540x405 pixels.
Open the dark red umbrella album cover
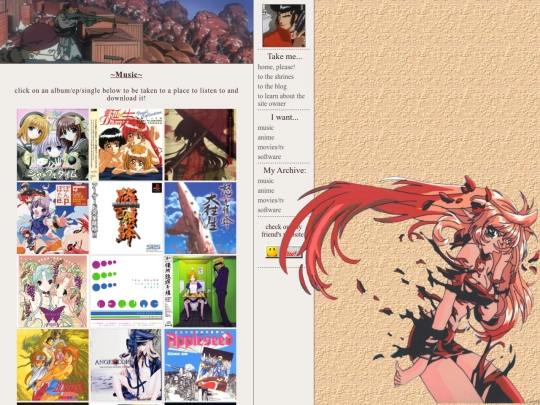(x=200, y=145)
